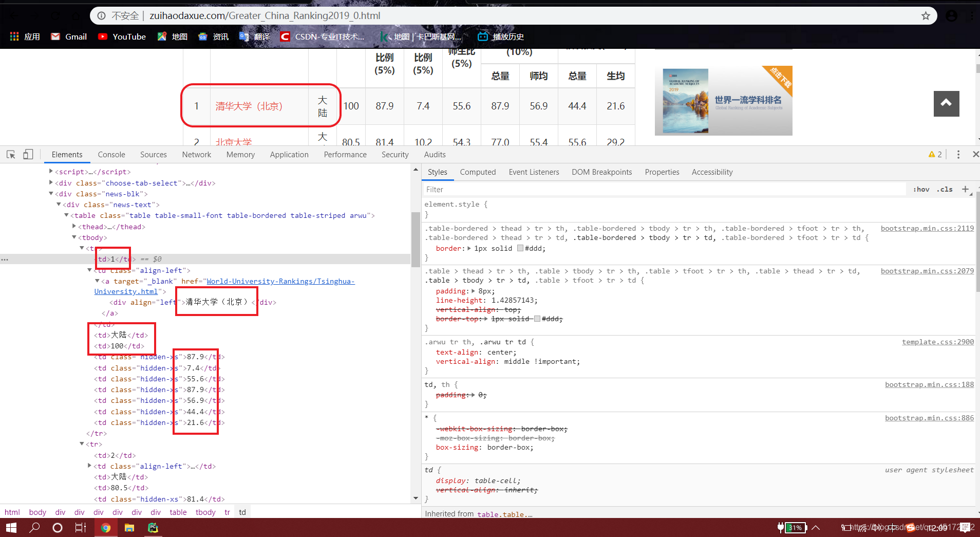Open the 资讯 news bookmark

pyautogui.click(x=214, y=36)
